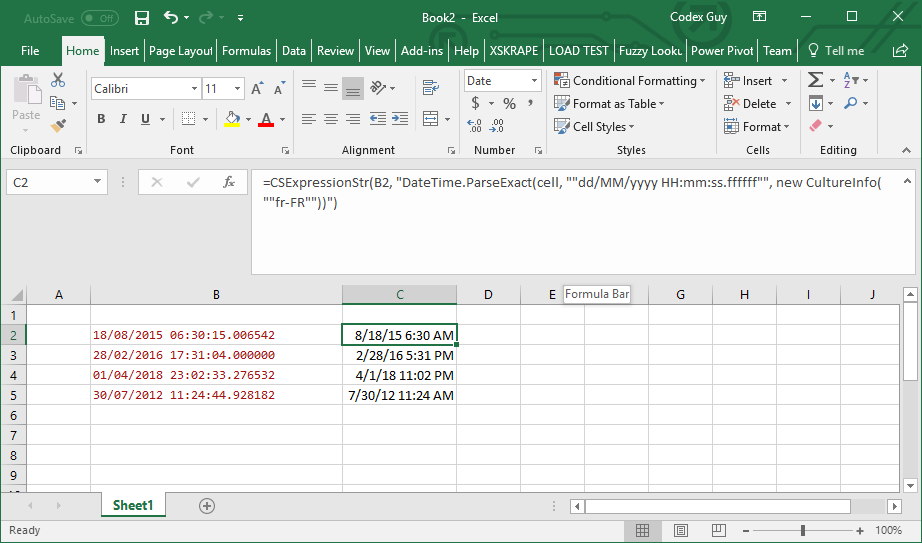Screen dimensions: 922x543
Task: Click the Middle Align icon
Action: (331, 88)
